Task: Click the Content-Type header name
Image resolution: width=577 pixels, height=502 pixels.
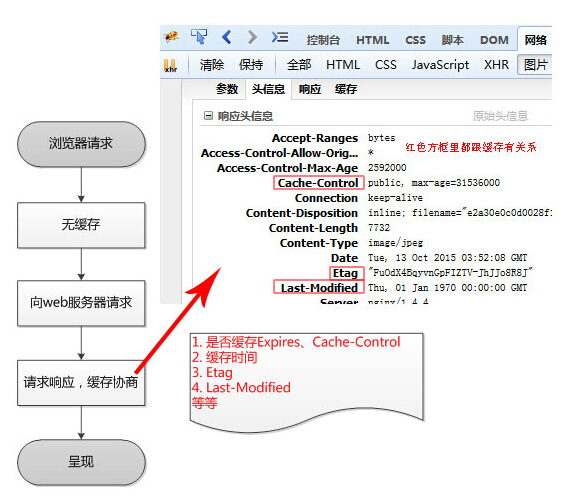Action: (x=319, y=243)
